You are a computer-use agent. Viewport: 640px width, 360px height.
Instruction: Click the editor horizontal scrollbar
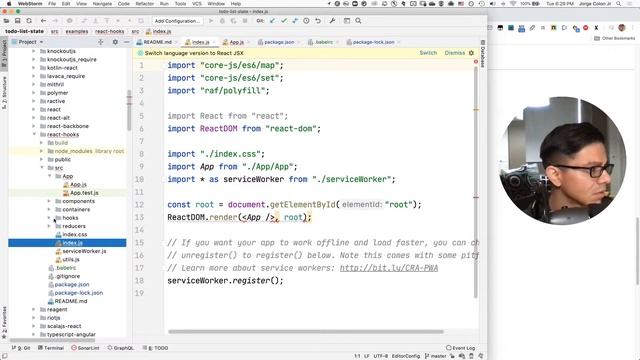(306, 332)
